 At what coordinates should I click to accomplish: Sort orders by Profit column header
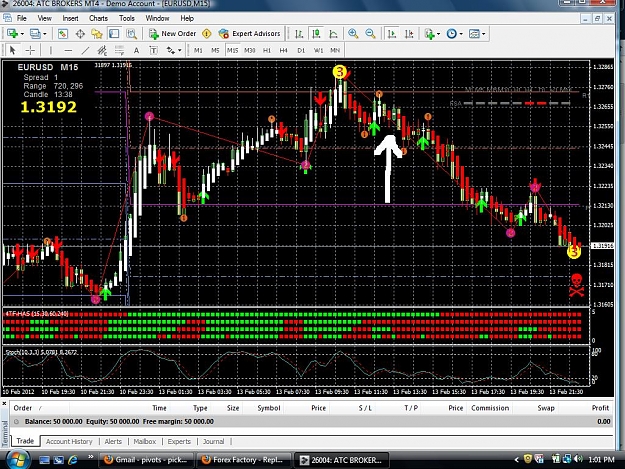(600, 408)
